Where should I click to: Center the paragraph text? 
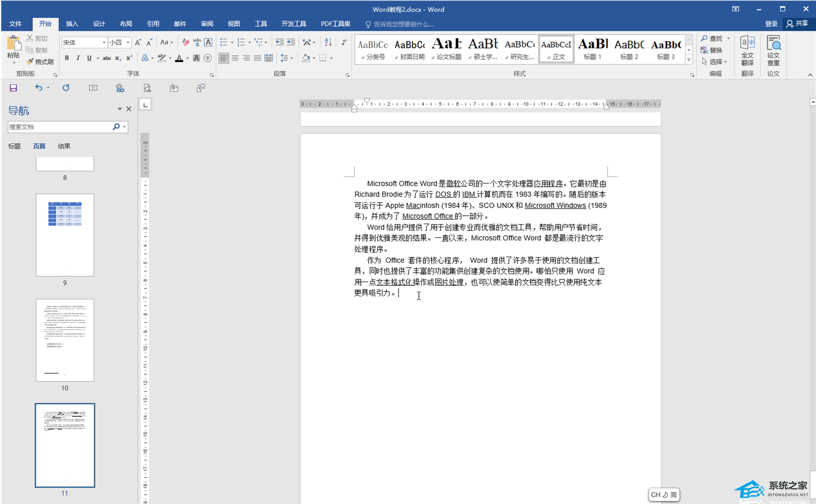pos(235,58)
